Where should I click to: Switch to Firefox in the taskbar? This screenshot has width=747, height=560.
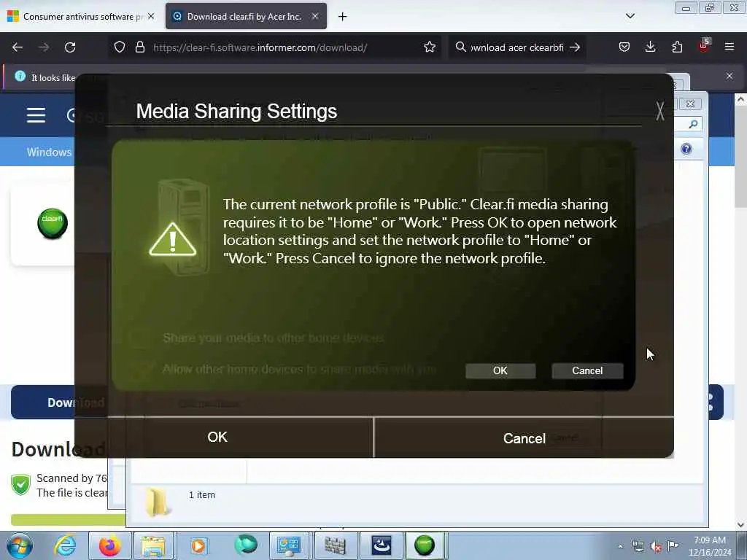click(110, 545)
